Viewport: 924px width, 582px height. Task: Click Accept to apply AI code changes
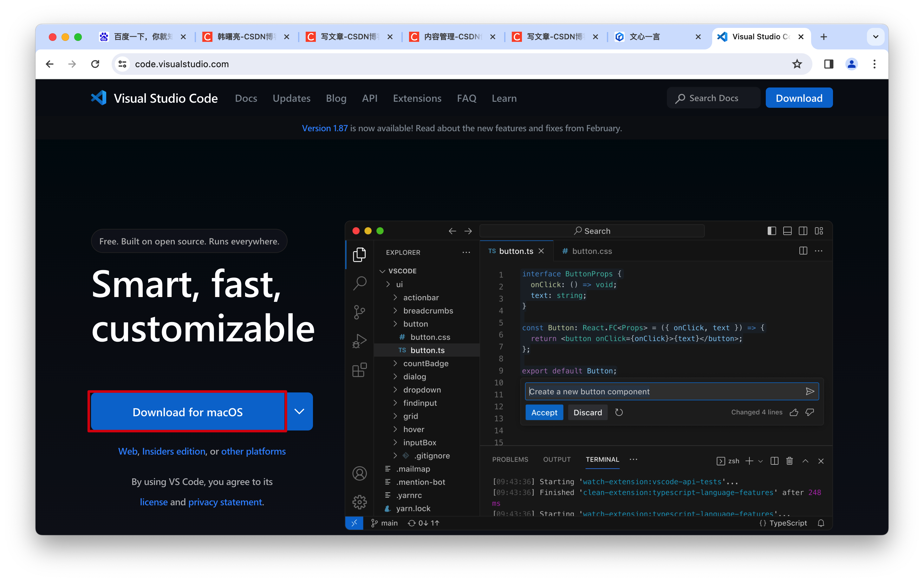[544, 412]
